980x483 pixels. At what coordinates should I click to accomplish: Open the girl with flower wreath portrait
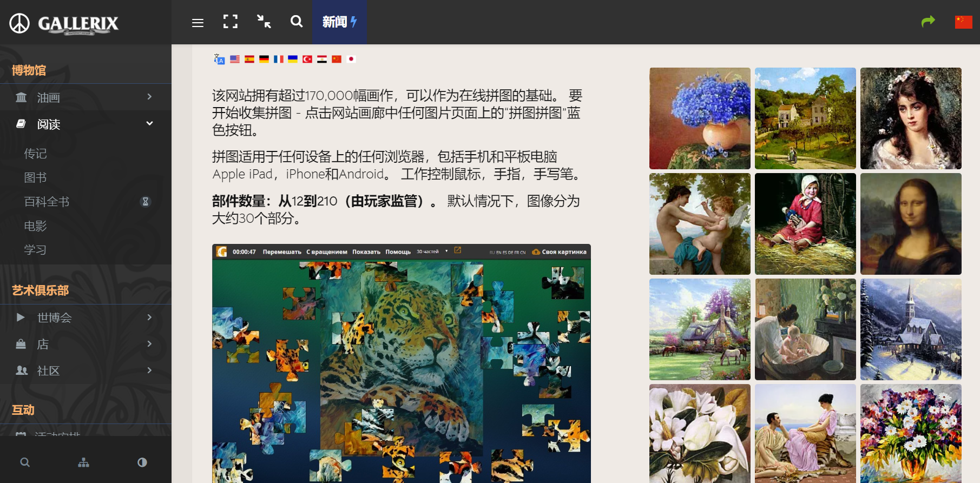coord(911,118)
